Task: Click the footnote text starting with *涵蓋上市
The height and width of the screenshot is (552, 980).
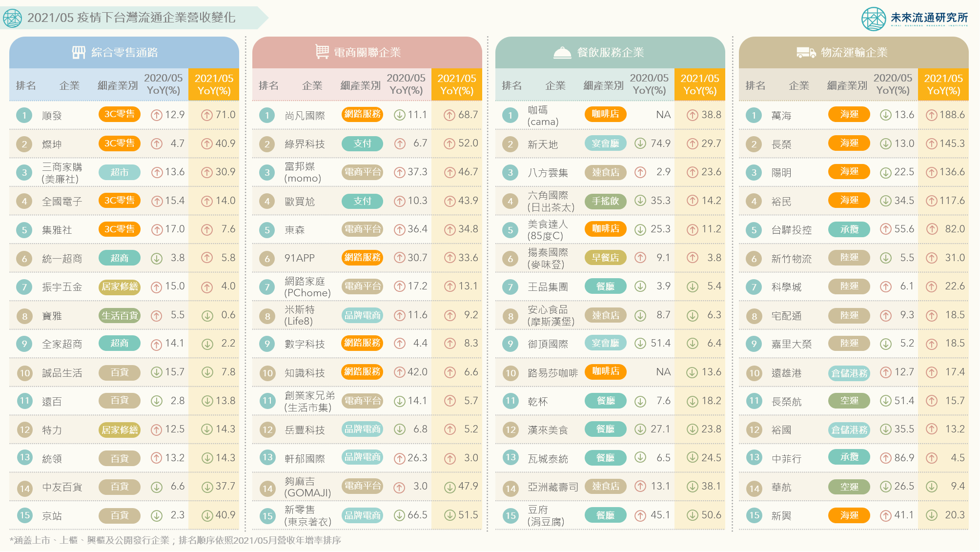Action: [175, 540]
